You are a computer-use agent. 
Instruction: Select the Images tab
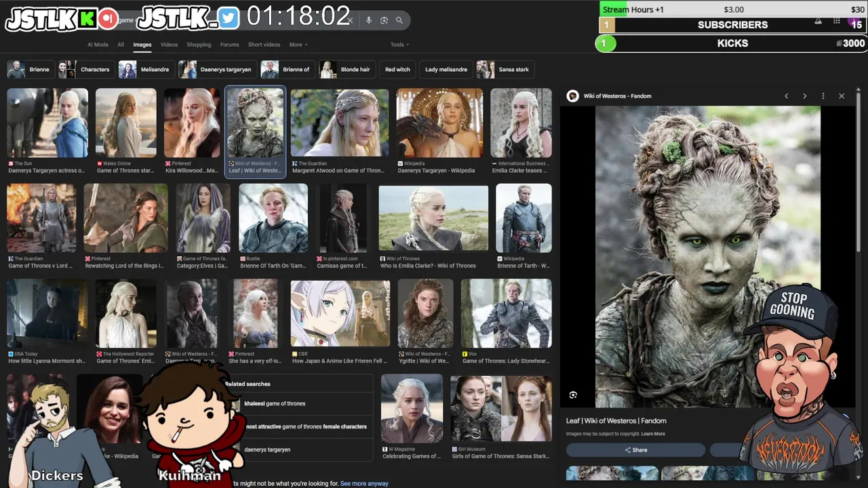click(142, 45)
